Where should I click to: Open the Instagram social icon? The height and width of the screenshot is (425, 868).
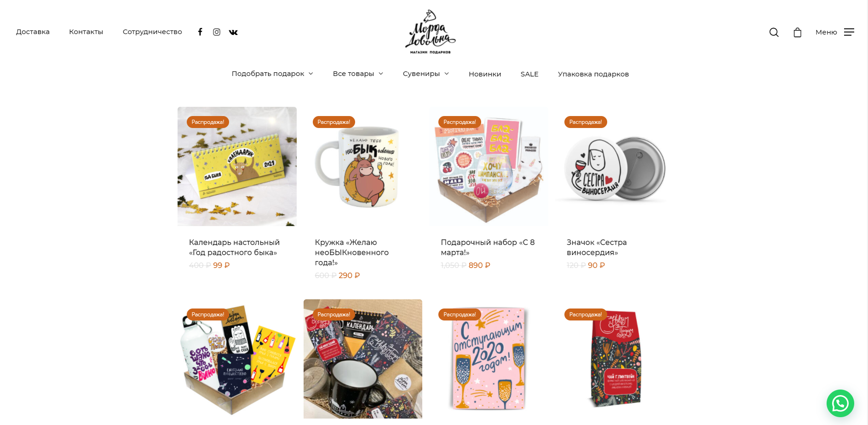click(217, 32)
